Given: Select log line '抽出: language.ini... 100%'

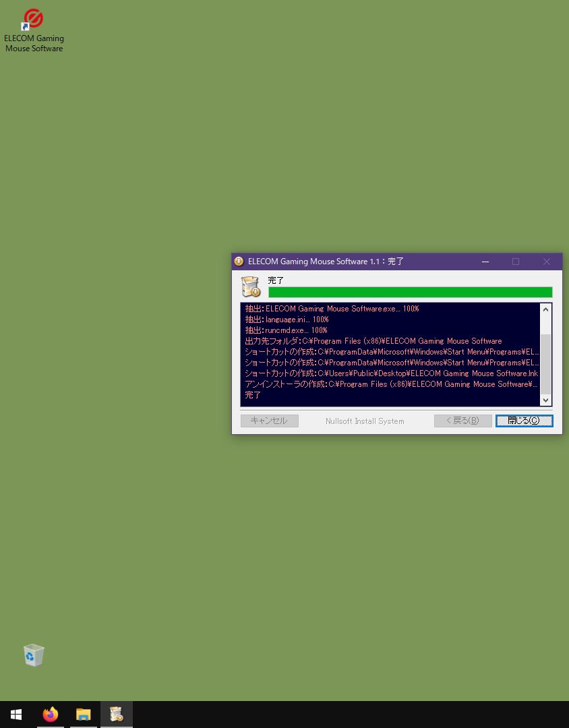Looking at the screenshot, I should point(287,320).
